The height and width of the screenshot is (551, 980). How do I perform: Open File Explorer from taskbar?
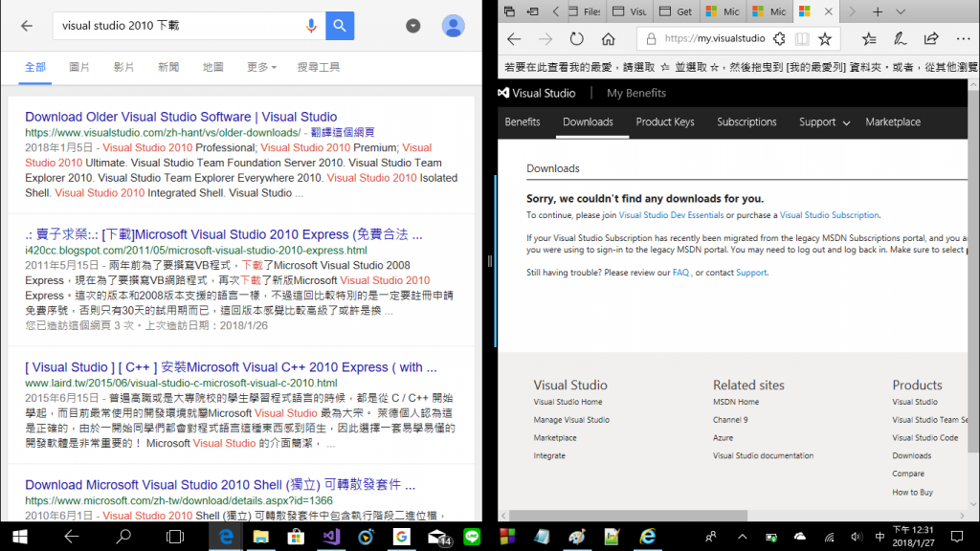260,537
